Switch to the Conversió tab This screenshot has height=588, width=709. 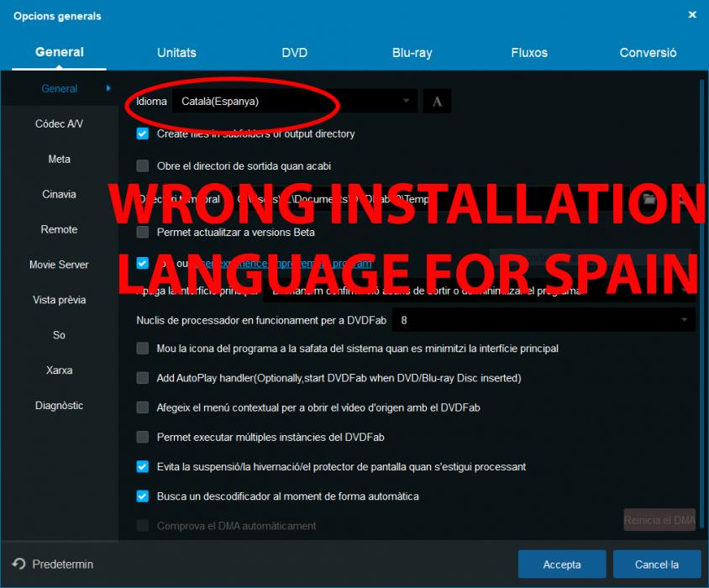pyautogui.click(x=648, y=53)
